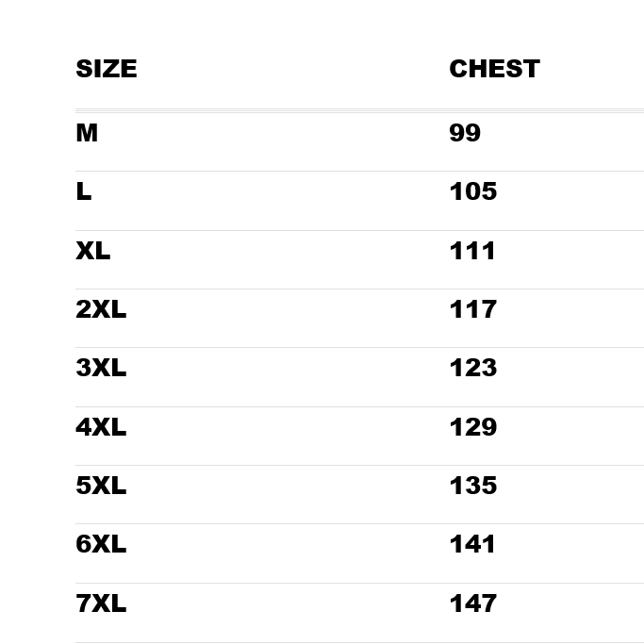Click the chest value 117
644x644 pixels.
472,309
